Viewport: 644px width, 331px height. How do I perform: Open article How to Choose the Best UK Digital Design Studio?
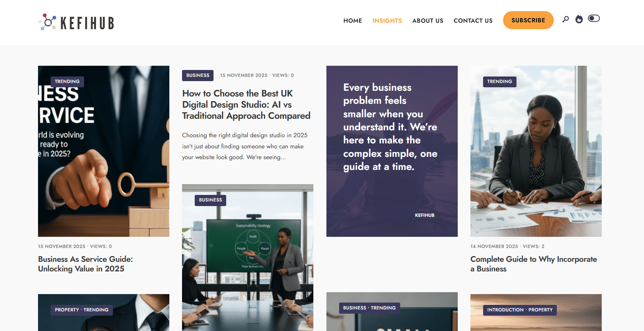(x=246, y=105)
